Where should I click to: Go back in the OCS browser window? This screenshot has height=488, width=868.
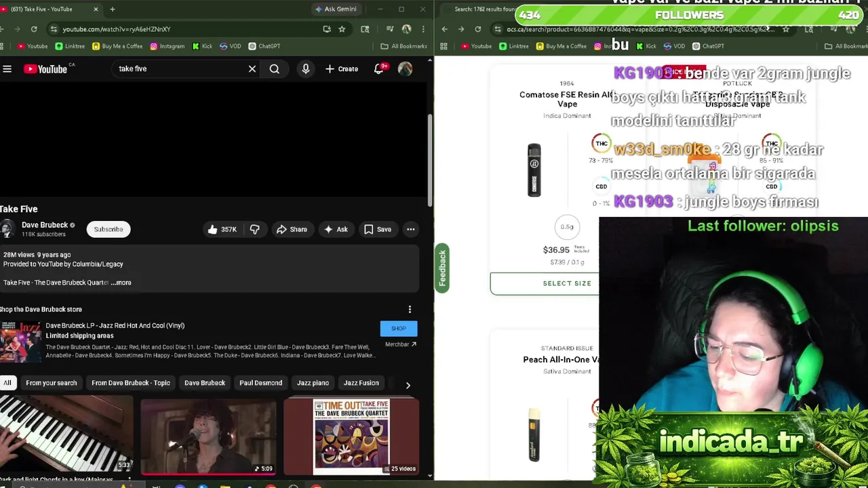coord(444,29)
